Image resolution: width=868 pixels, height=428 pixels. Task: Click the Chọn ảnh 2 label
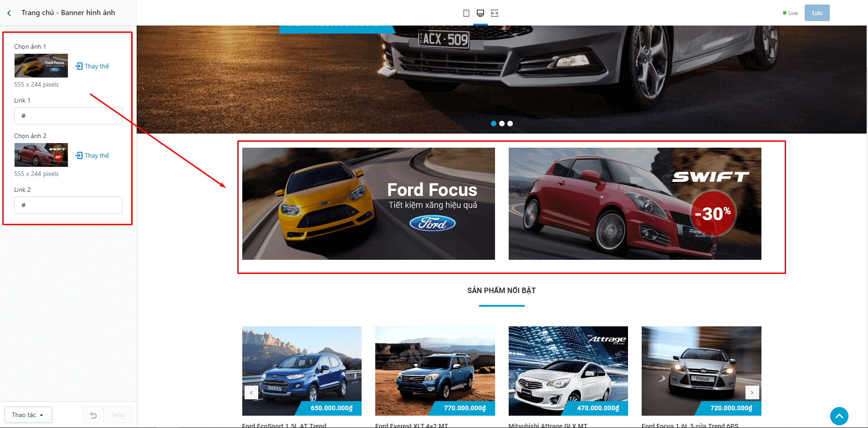(x=30, y=136)
